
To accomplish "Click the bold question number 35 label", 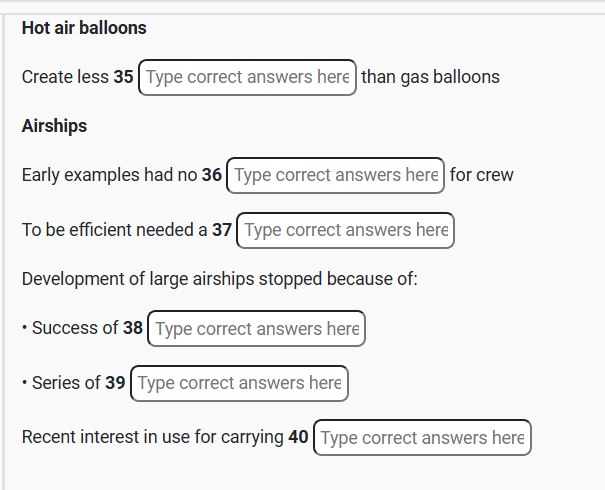I will (x=123, y=77).
